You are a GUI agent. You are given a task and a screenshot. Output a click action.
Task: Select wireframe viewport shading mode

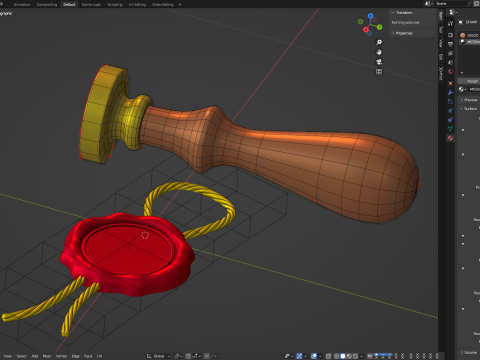[336, 356]
